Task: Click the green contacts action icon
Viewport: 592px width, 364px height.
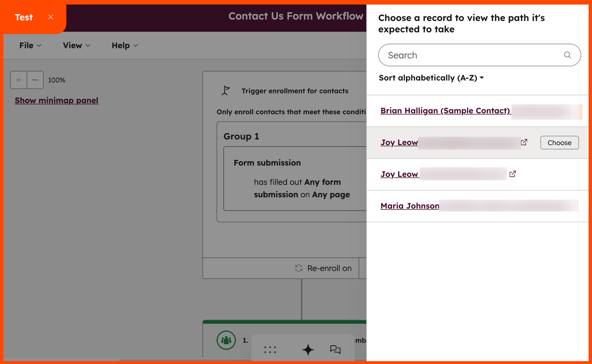Action: [226, 340]
